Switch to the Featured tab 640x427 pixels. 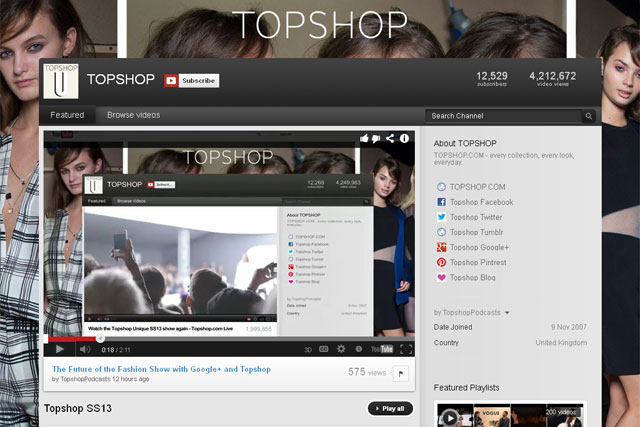coord(67,115)
